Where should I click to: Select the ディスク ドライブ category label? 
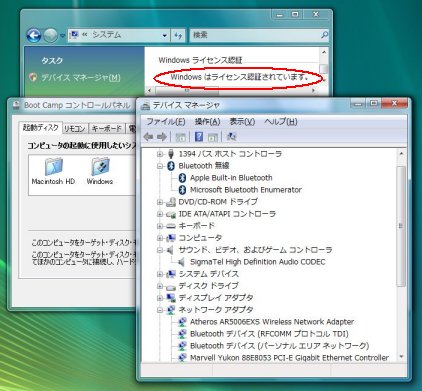[209, 286]
